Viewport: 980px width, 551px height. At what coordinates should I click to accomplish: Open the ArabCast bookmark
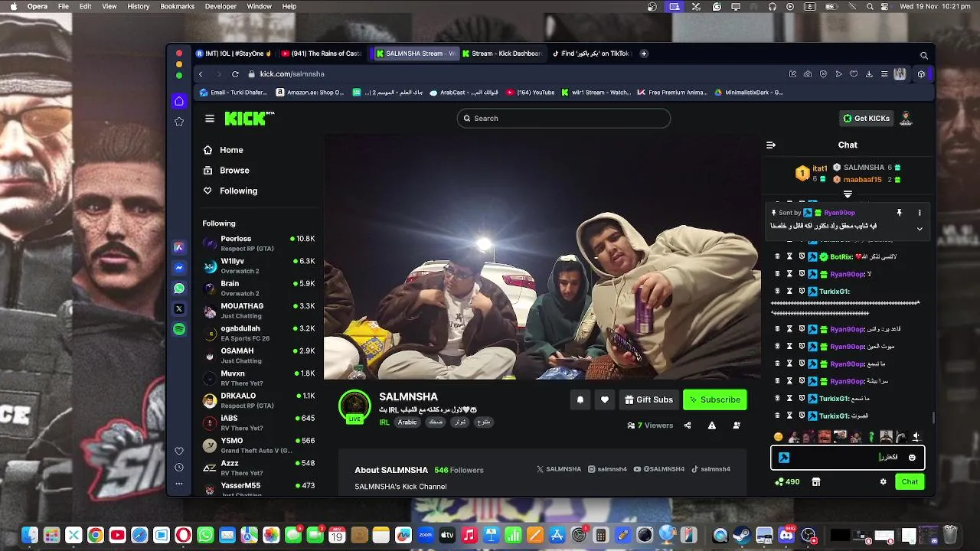tap(464, 93)
